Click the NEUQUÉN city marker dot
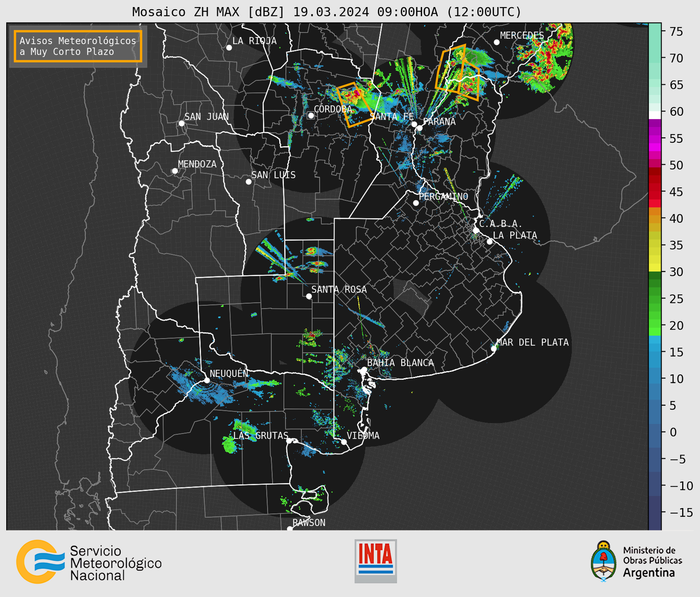The height and width of the screenshot is (597, 700). tap(207, 380)
